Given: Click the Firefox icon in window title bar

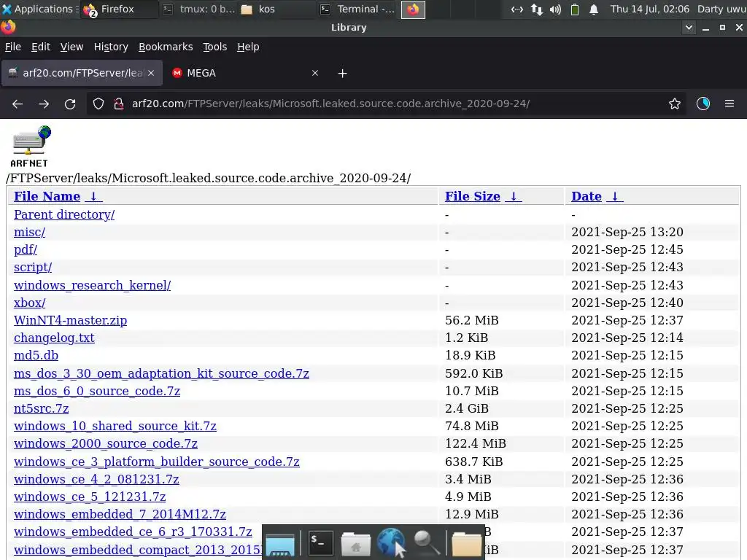Looking at the screenshot, I should [8, 27].
